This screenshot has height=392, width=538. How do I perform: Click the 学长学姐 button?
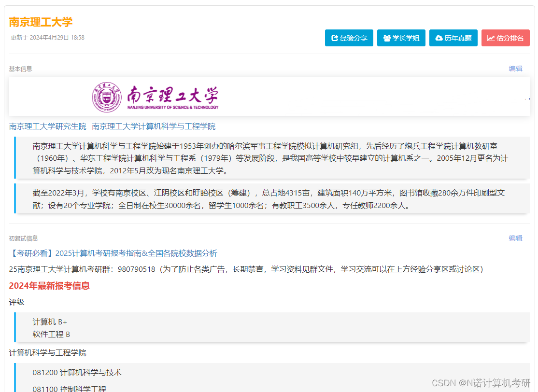(401, 38)
